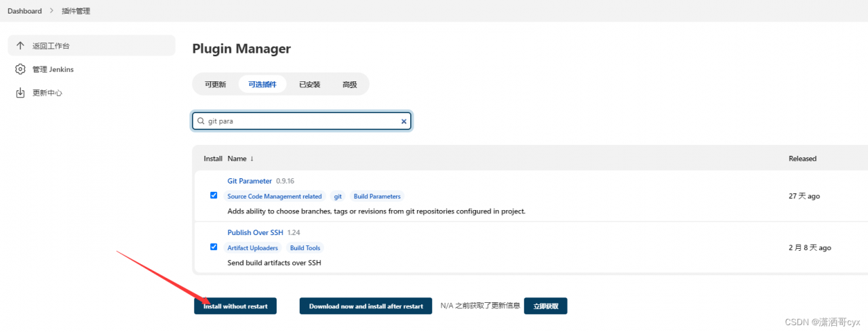Click the 27 天 ago release date
Viewport: 868px width, 332px height.
(x=804, y=196)
